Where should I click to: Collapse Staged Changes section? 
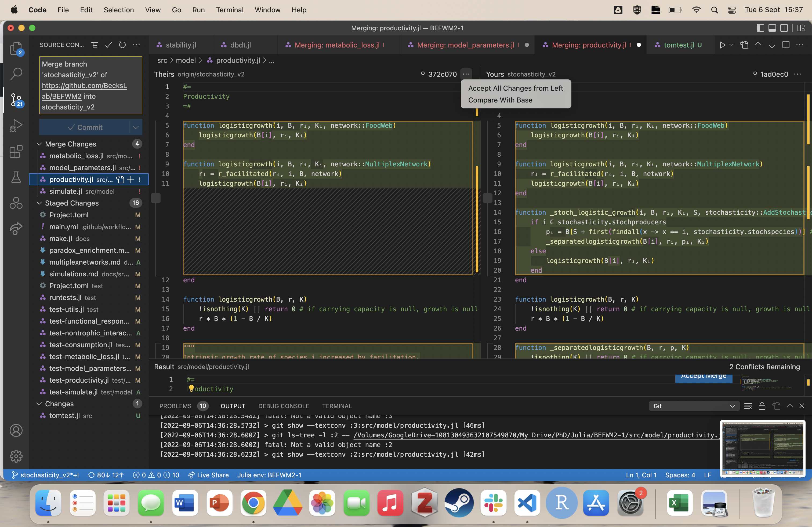(39, 203)
